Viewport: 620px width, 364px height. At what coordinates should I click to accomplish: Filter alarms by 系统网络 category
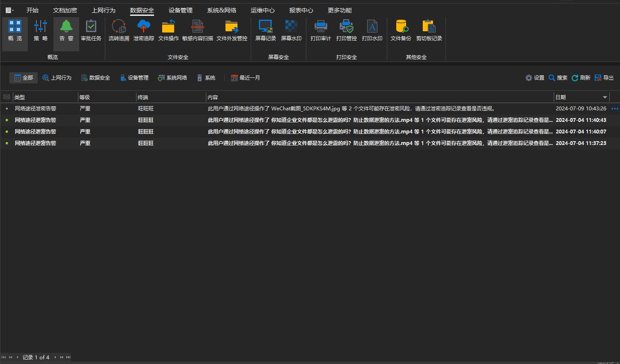coord(172,78)
